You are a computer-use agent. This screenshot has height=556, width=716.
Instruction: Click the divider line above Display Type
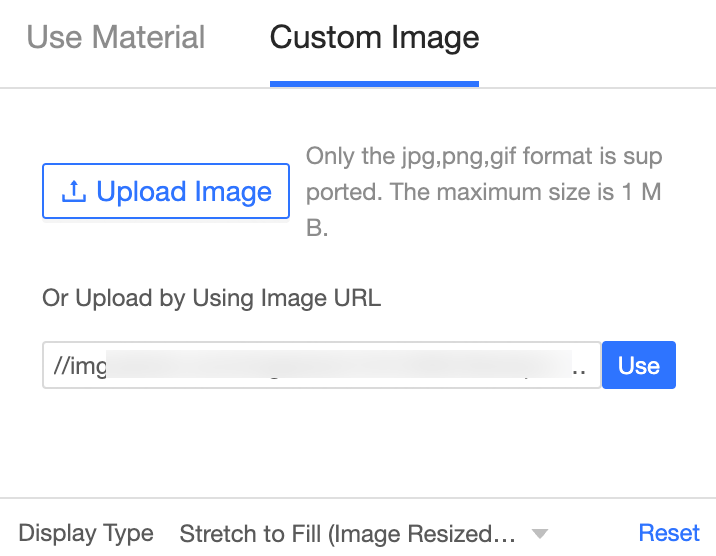[358, 498]
